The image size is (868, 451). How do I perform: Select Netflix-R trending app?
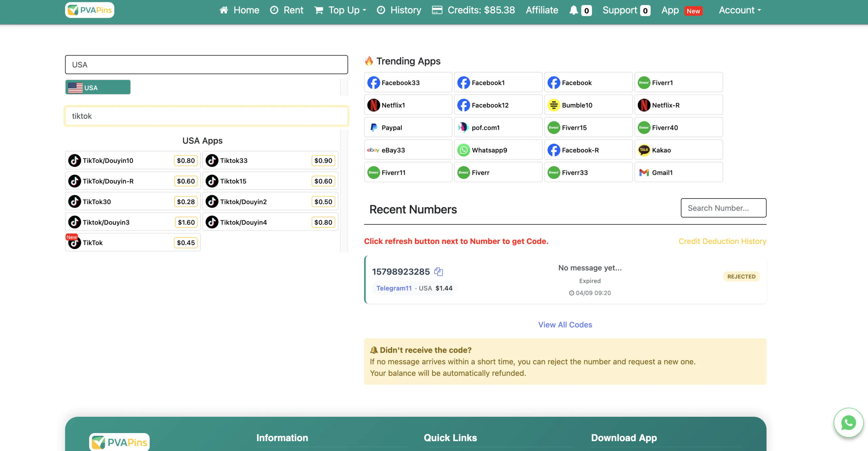point(678,105)
